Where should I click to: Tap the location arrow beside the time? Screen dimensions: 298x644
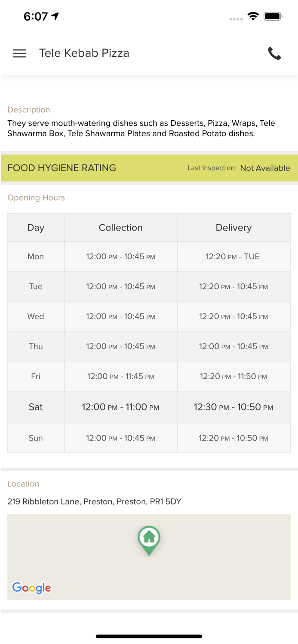[x=55, y=16]
